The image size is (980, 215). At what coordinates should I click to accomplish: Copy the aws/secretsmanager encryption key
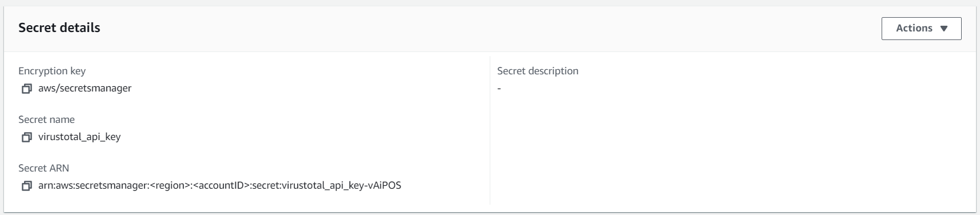26,89
